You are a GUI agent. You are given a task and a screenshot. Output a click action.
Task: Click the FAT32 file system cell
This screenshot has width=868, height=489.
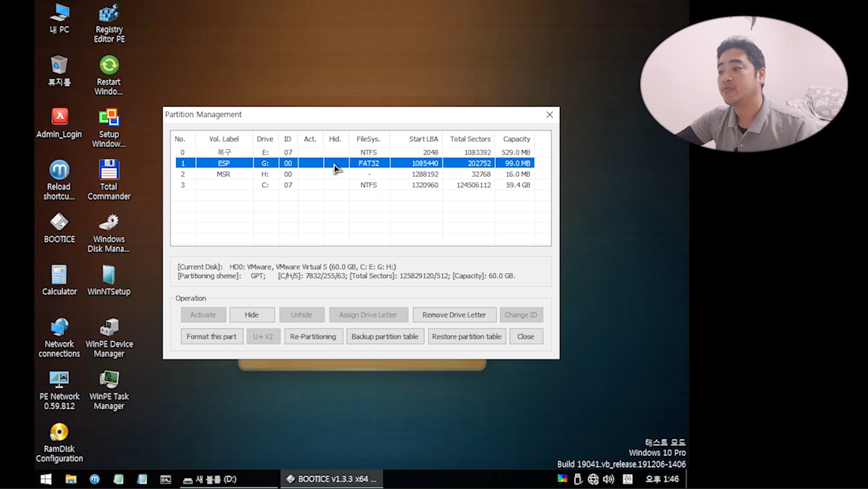(x=369, y=164)
